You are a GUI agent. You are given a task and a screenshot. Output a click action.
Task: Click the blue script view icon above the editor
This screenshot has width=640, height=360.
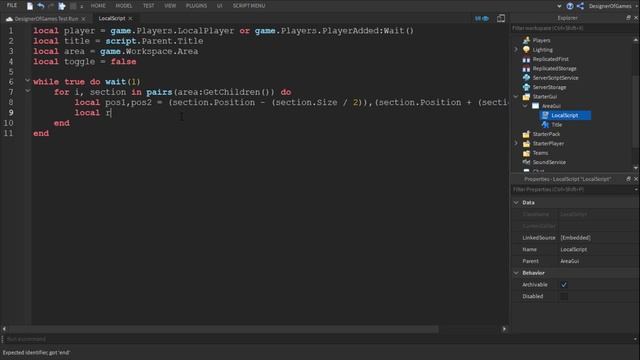(482, 18)
